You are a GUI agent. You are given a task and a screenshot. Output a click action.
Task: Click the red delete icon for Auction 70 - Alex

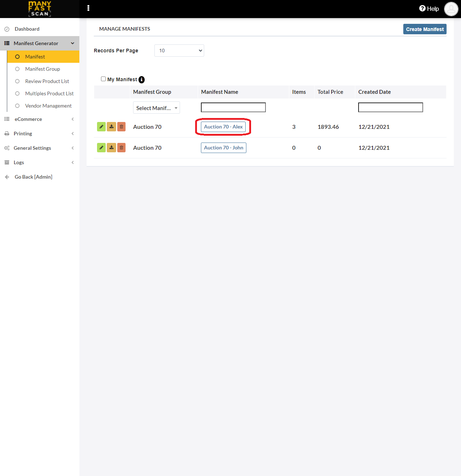(x=122, y=127)
